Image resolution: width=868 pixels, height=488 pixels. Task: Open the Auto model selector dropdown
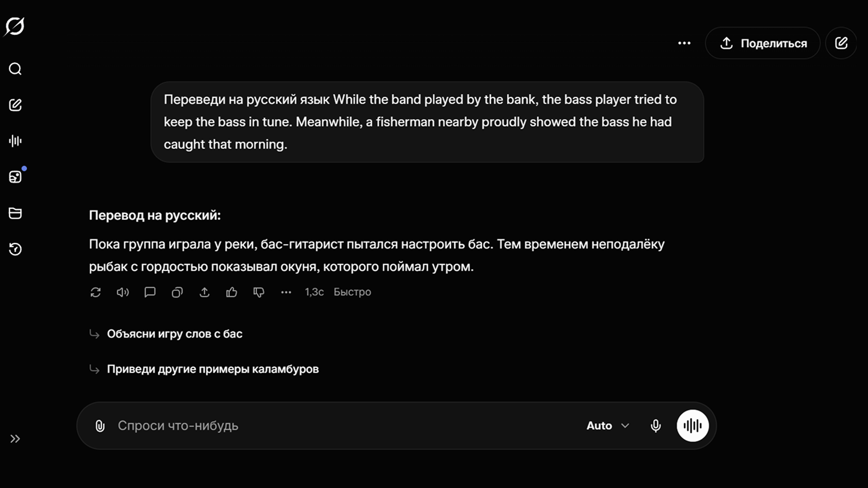[607, 425]
